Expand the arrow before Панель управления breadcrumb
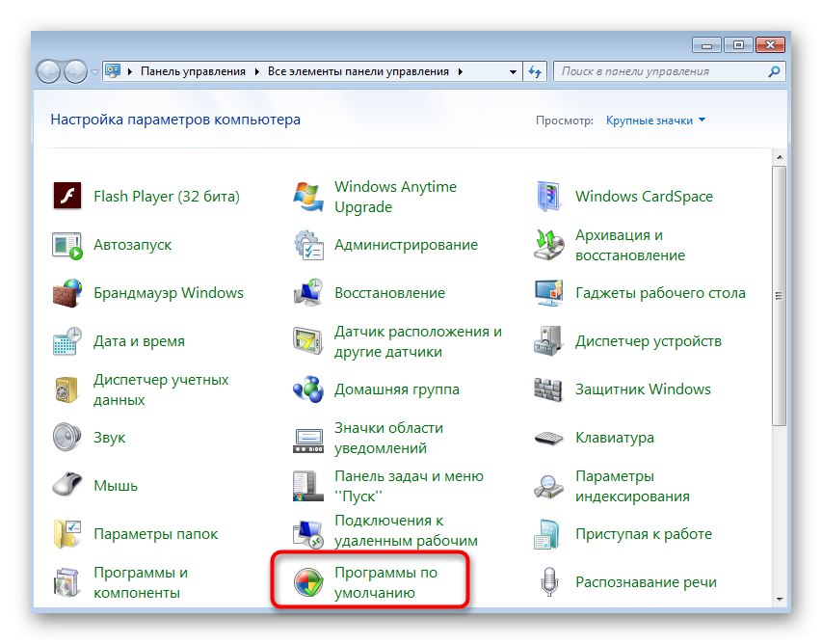The image size is (822, 644). pos(130,72)
